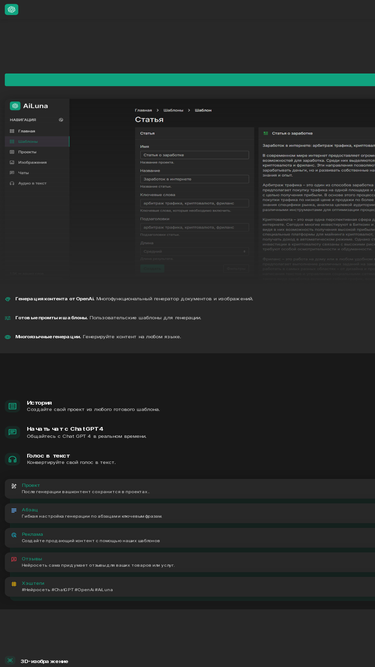Image resolution: width=375 pixels, height=667 pixels.
Task: Click the eye icon beside Многоязычные генерации
Action: [7, 337]
